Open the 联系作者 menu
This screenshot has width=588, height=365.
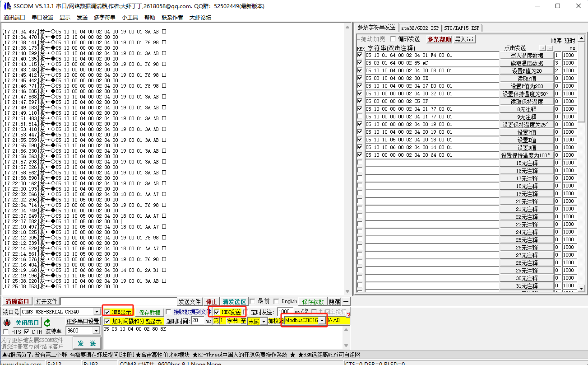click(172, 18)
